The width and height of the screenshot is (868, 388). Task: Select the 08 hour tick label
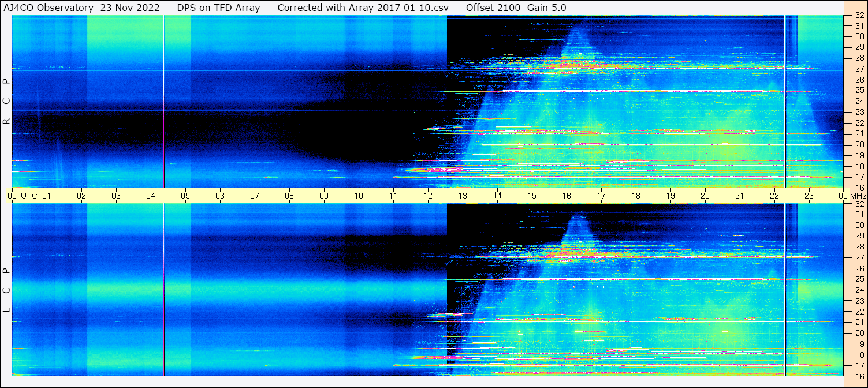pos(289,196)
